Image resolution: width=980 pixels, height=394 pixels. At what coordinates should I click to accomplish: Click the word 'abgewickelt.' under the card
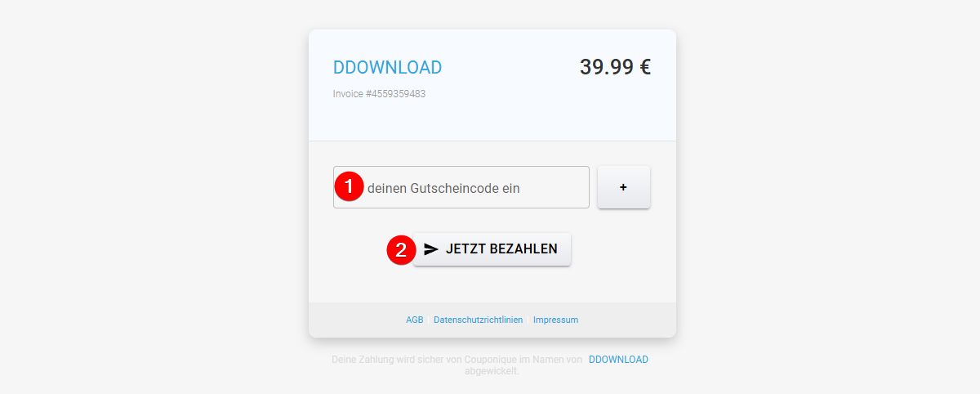pos(492,371)
